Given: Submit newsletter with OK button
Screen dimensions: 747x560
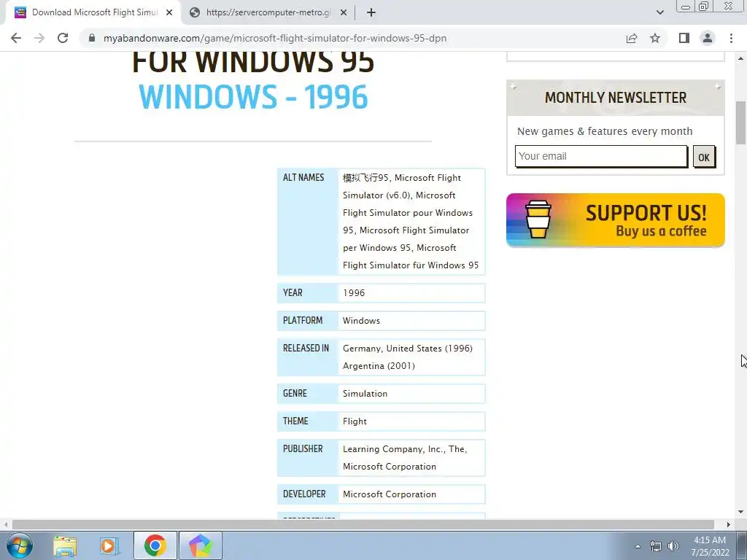Looking at the screenshot, I should point(704,157).
